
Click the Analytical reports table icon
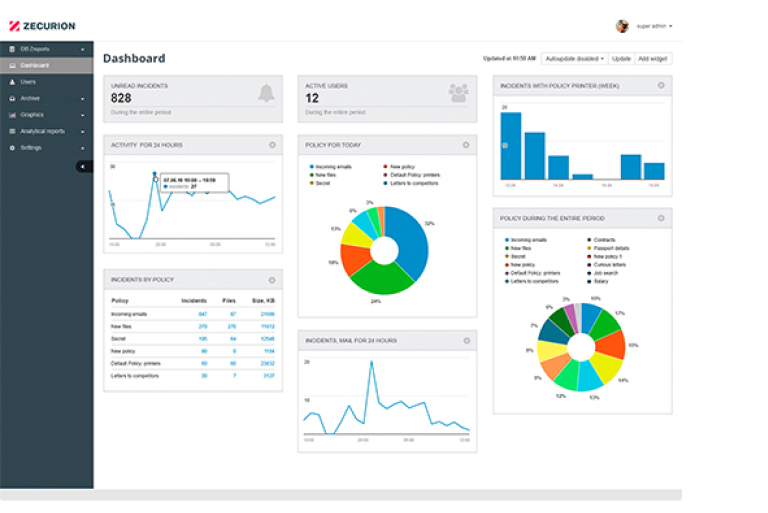point(12,131)
